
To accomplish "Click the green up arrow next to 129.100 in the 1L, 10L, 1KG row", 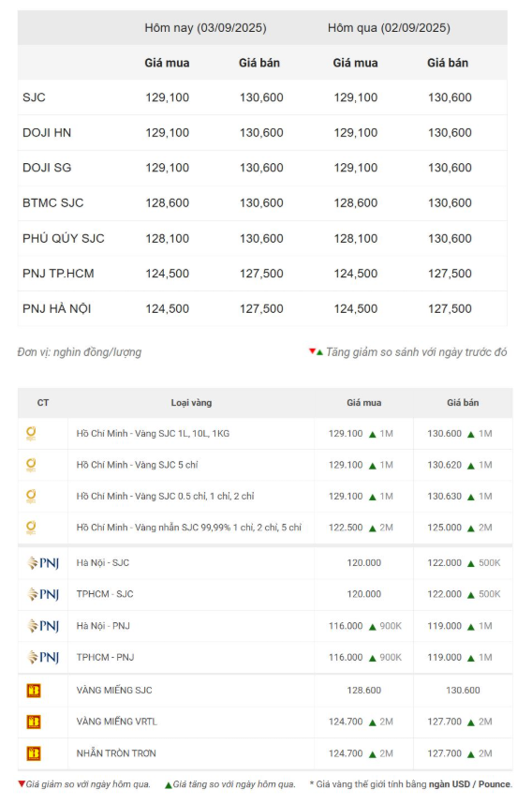I will [373, 434].
